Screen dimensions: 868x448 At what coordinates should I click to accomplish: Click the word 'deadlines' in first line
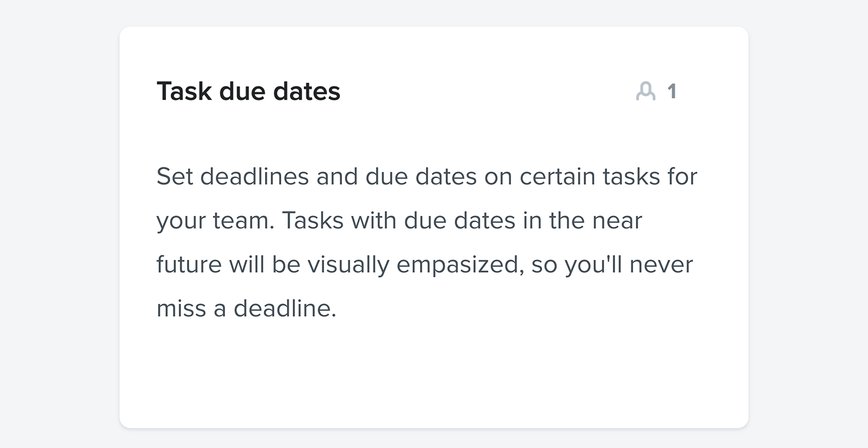[255, 177]
